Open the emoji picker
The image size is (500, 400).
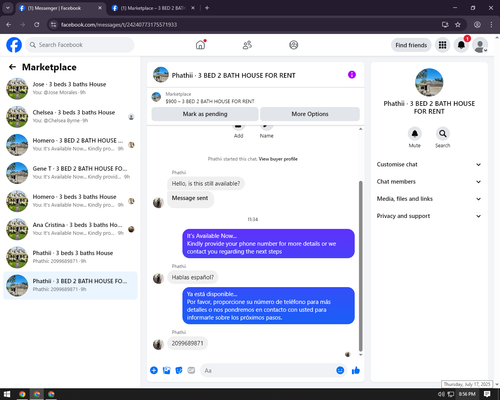coord(340,370)
